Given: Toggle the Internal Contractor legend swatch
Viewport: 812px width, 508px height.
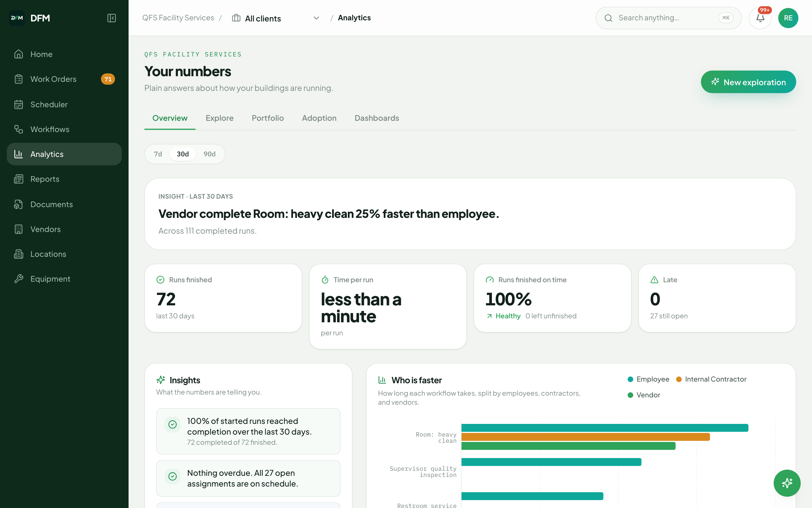Looking at the screenshot, I should [679, 379].
